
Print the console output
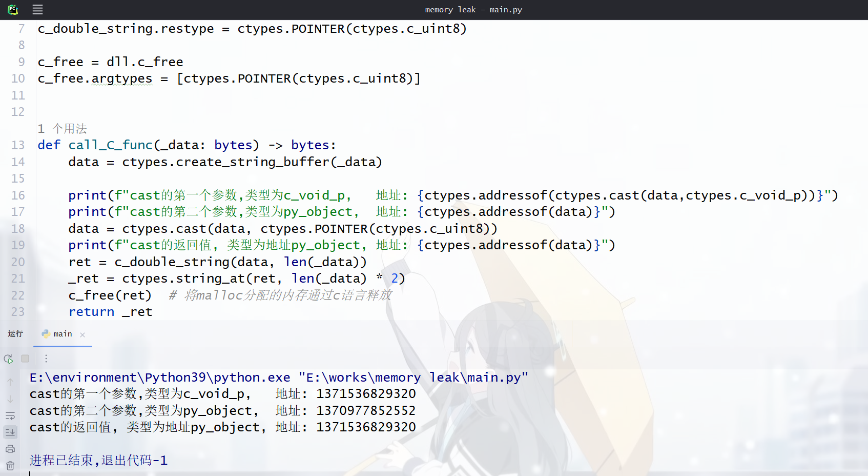click(10, 449)
